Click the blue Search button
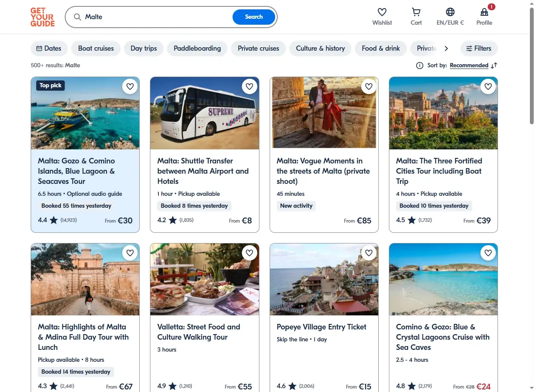The width and height of the screenshot is (535, 392). point(254,17)
